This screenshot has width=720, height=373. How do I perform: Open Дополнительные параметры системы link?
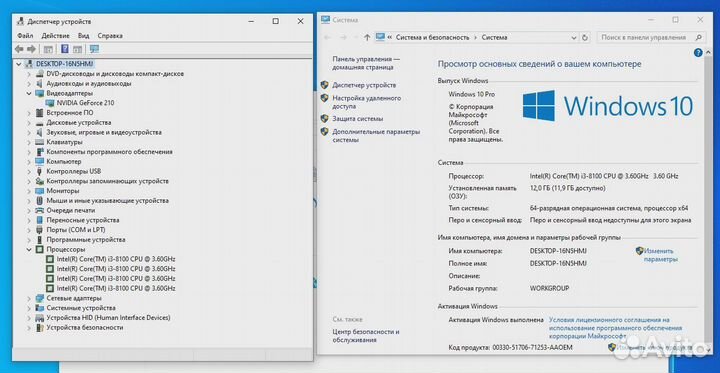click(376, 136)
